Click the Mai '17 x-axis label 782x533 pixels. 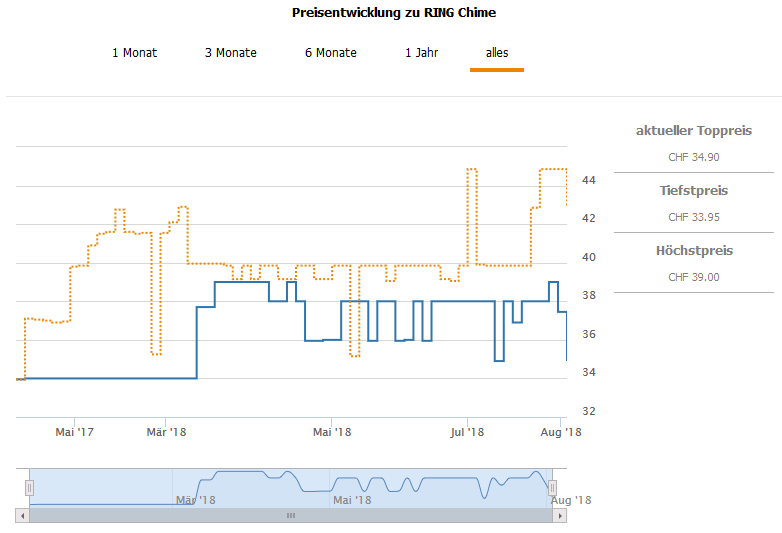74,432
